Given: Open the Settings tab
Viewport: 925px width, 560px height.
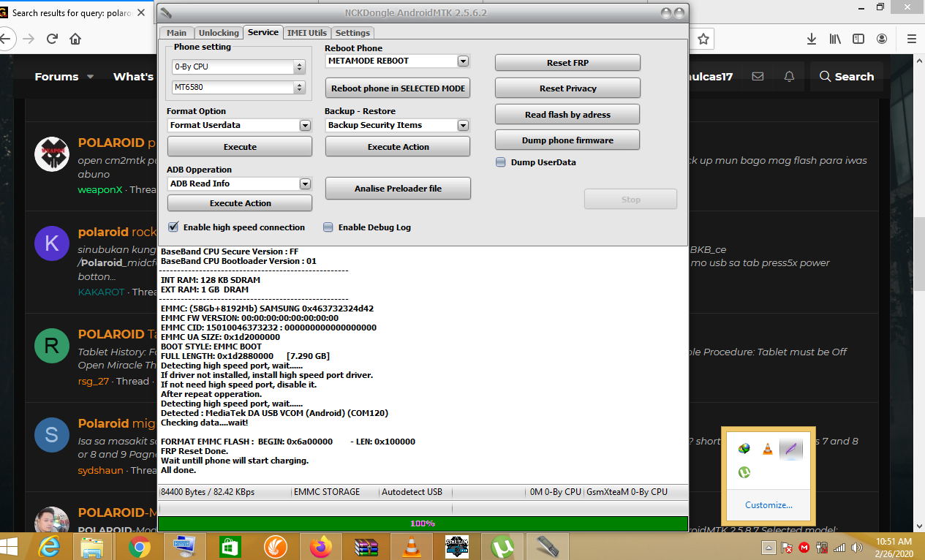Looking at the screenshot, I should pos(353,33).
